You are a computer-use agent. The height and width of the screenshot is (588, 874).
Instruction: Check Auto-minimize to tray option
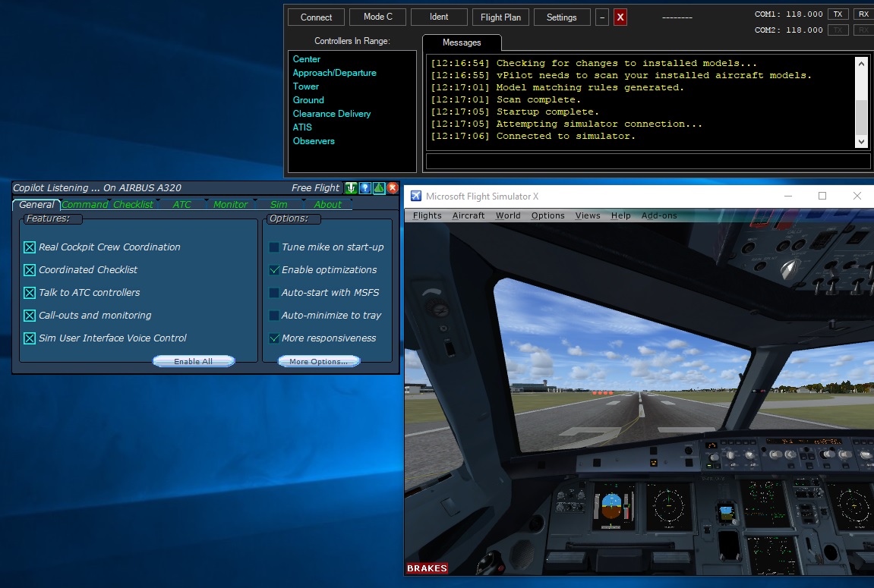click(x=274, y=316)
